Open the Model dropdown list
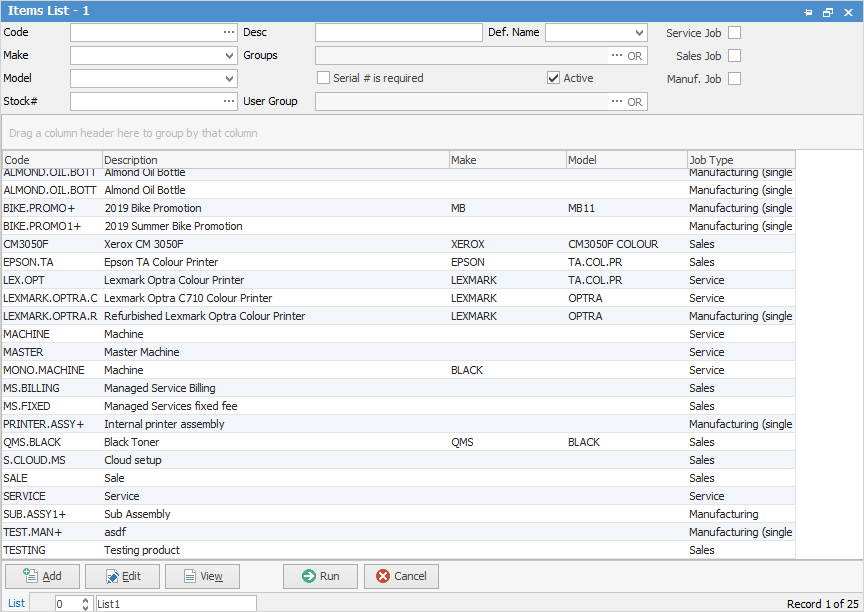Screen dimensions: 864x612 click(x=229, y=78)
